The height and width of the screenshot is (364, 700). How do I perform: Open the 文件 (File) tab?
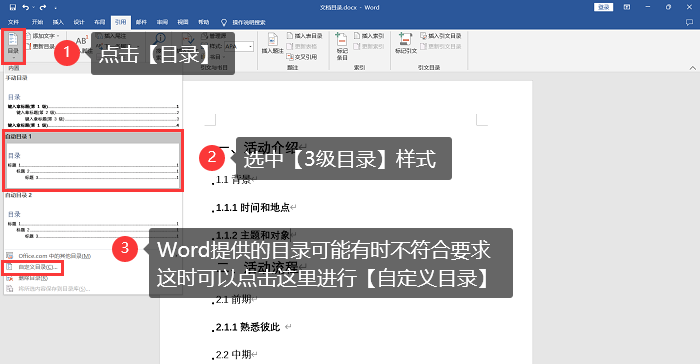coord(13,22)
